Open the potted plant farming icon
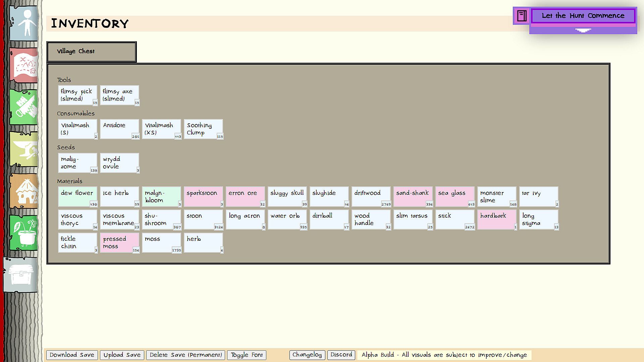 click(24, 233)
